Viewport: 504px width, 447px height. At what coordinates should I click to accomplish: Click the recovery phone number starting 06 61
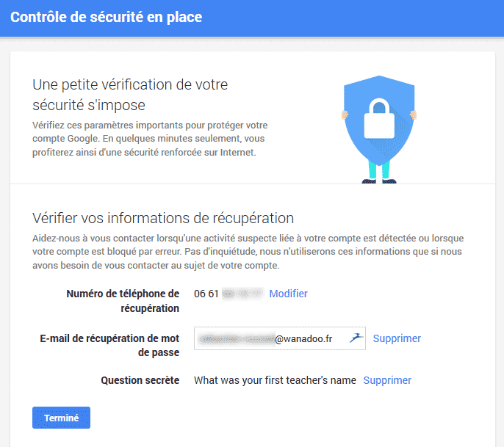pyautogui.click(x=229, y=294)
